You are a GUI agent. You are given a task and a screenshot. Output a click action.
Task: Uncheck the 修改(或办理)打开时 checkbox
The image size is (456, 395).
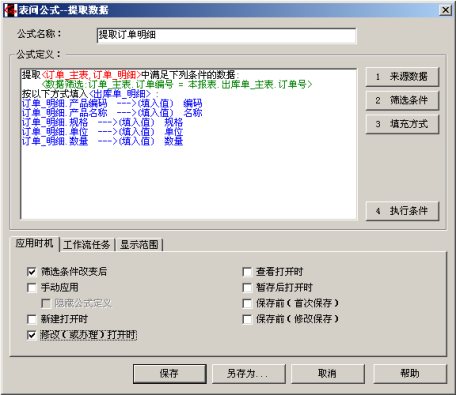32,335
